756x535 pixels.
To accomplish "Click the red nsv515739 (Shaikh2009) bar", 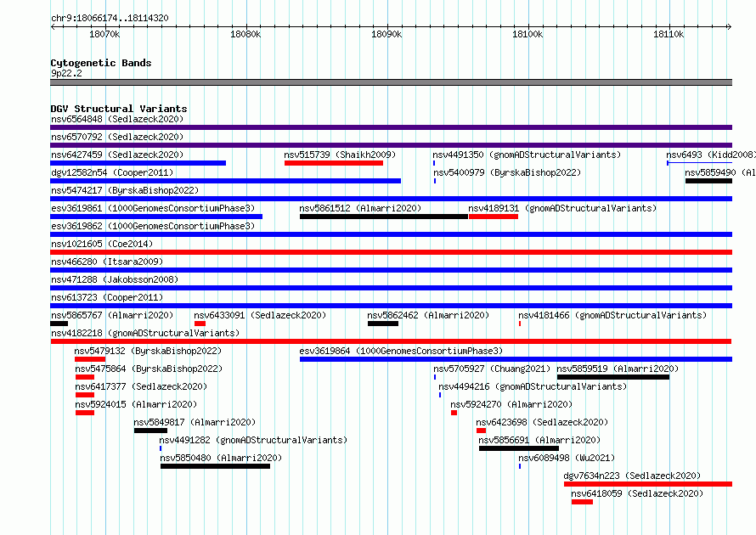I will coord(334,163).
